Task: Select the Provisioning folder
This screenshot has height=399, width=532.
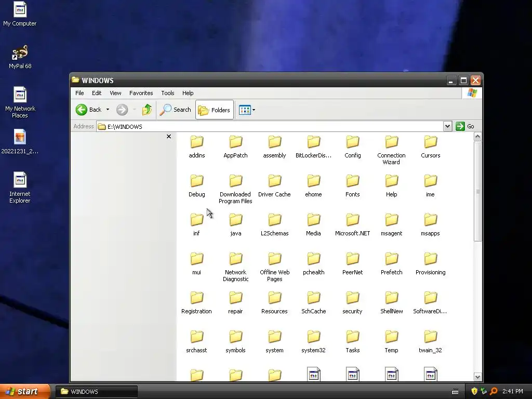Action: (x=431, y=264)
